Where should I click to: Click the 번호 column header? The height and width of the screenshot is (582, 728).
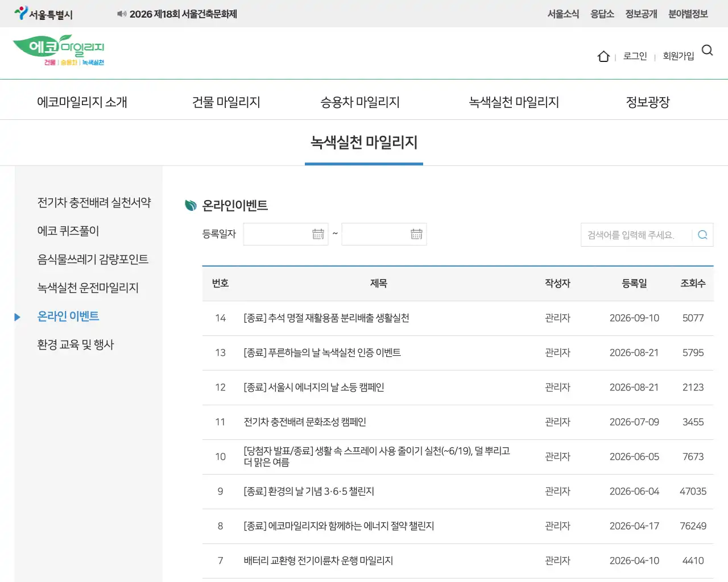[220, 283]
